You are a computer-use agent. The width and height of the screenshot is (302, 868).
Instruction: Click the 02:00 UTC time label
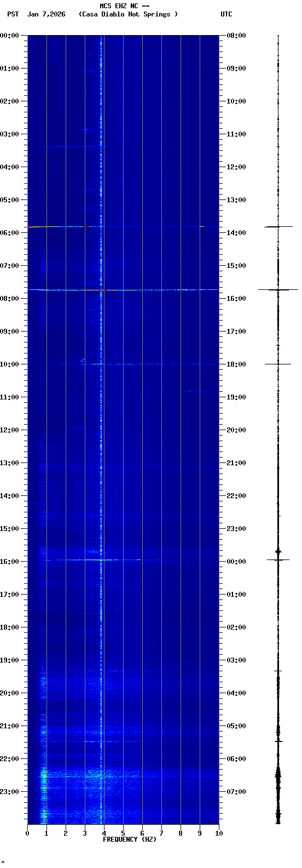[x=236, y=627]
